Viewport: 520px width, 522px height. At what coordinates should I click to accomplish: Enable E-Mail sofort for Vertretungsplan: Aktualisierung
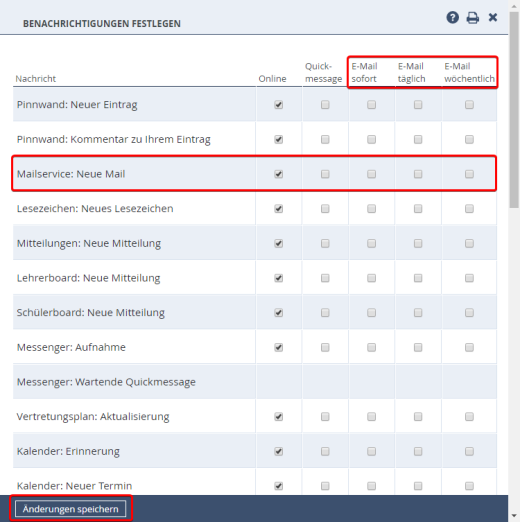click(x=371, y=417)
